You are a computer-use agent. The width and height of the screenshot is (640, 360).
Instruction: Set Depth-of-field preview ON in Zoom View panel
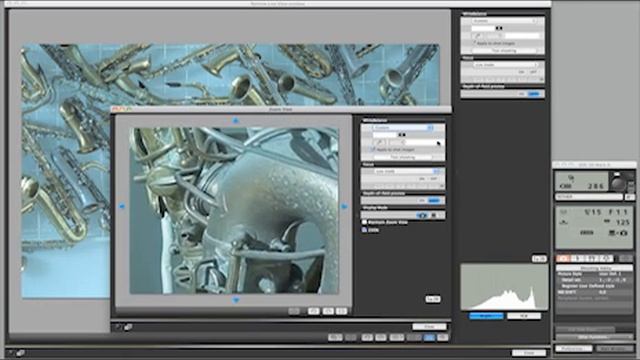coord(422,200)
